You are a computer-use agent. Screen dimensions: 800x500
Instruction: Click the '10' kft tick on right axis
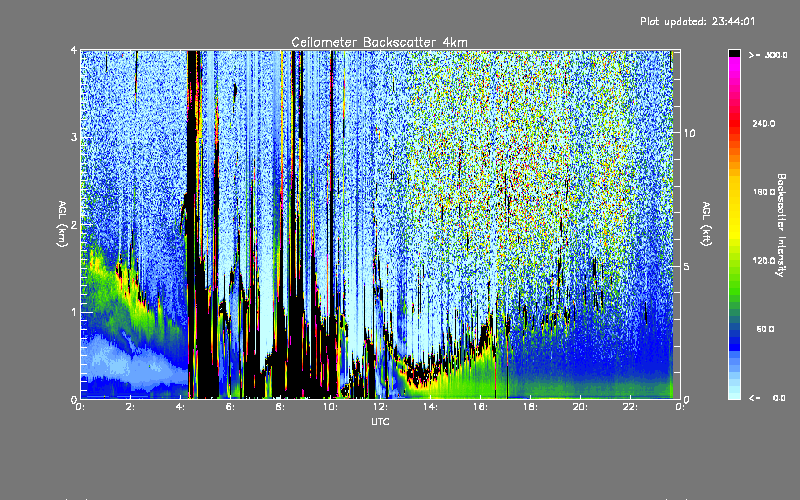[689, 133]
